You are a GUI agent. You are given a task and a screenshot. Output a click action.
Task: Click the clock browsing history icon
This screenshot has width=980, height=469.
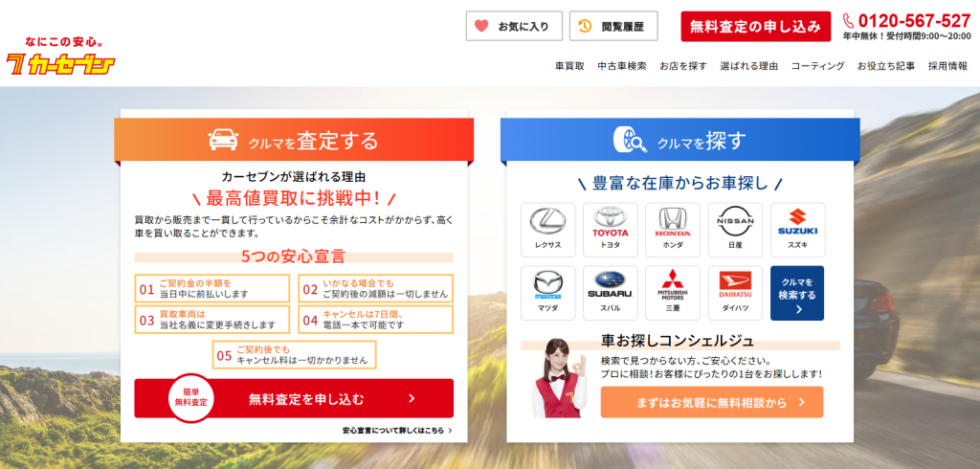coord(585,26)
